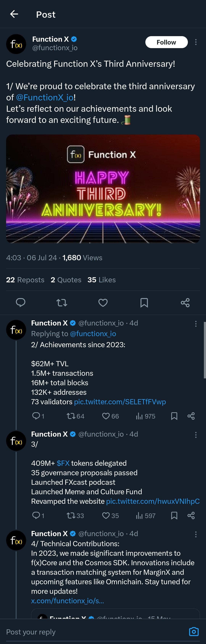
Task: Open more options on 3/ reply
Action: coord(196,435)
